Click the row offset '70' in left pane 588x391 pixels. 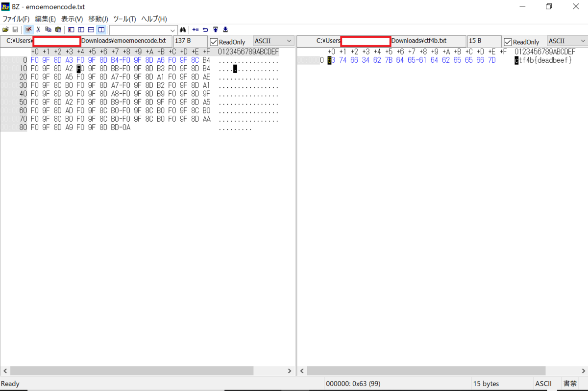click(23, 119)
